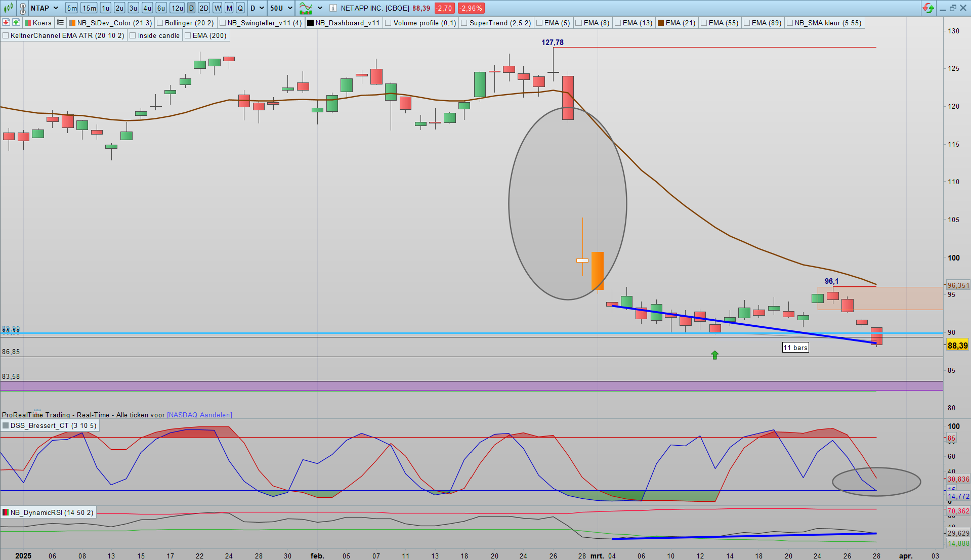Open the indicator list icon
Screen dimensions: 971x560
point(60,22)
